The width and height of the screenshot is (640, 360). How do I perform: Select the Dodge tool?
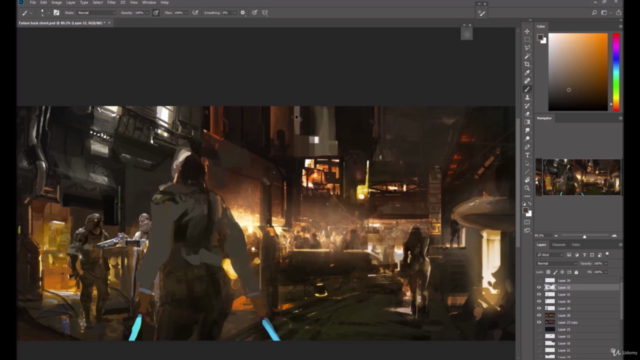tap(527, 139)
